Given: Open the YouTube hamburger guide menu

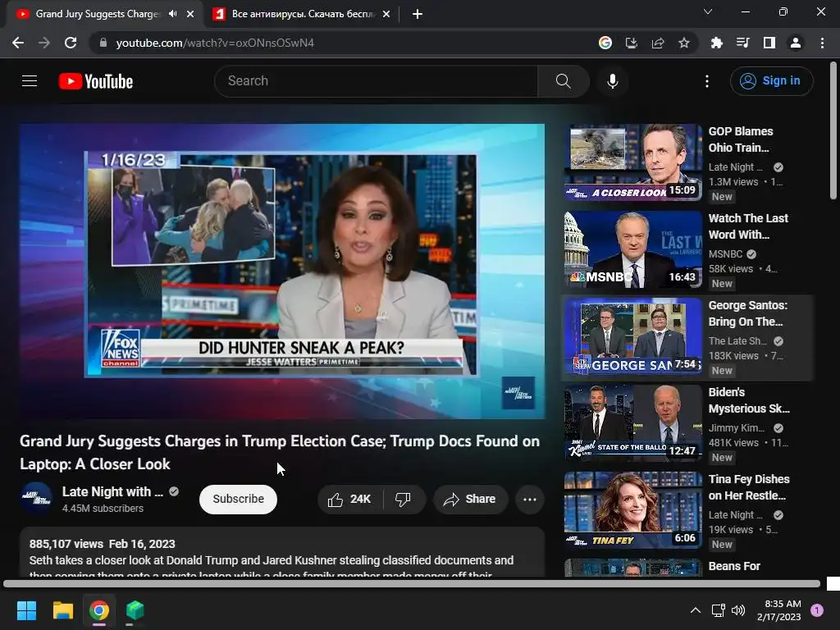Looking at the screenshot, I should [x=30, y=81].
